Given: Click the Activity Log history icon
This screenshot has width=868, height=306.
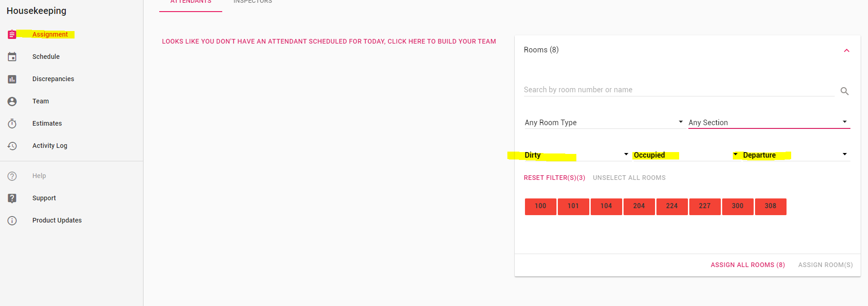Looking at the screenshot, I should [x=12, y=146].
